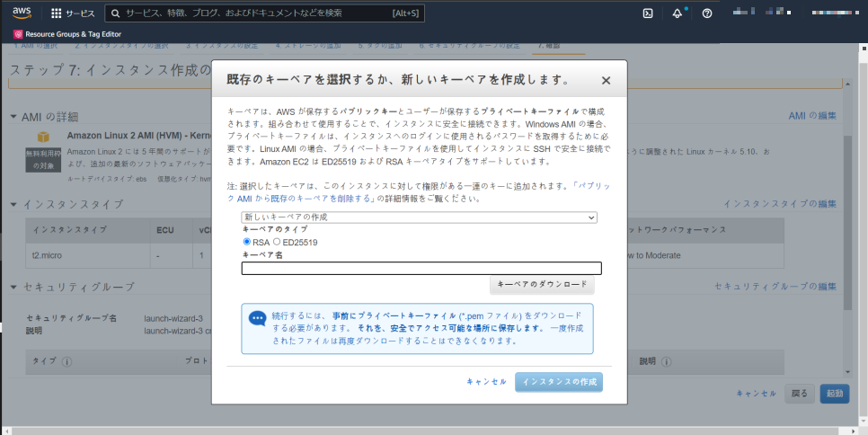Viewport: 868px width, 435px height.
Task: Collapse the セキュリティグループ section
Action: (x=13, y=287)
